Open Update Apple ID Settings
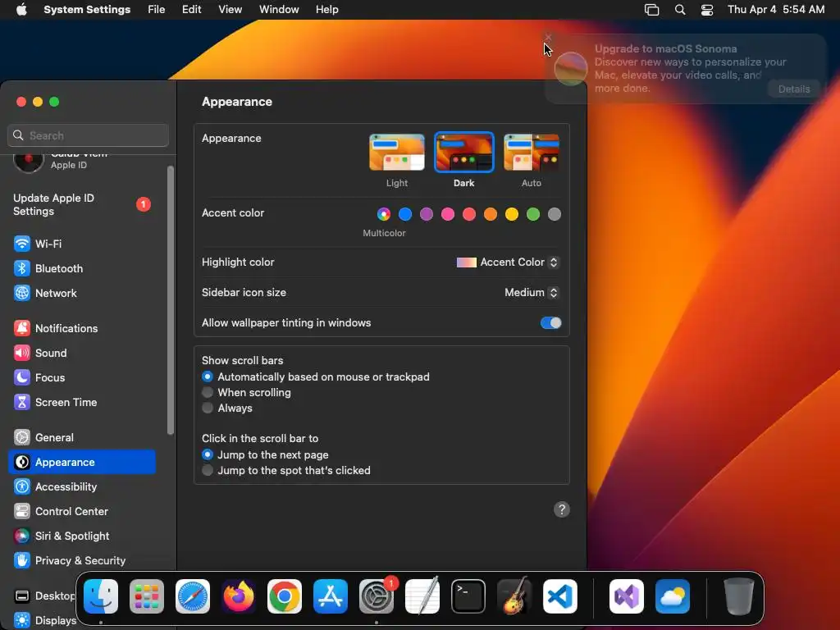 [82, 204]
